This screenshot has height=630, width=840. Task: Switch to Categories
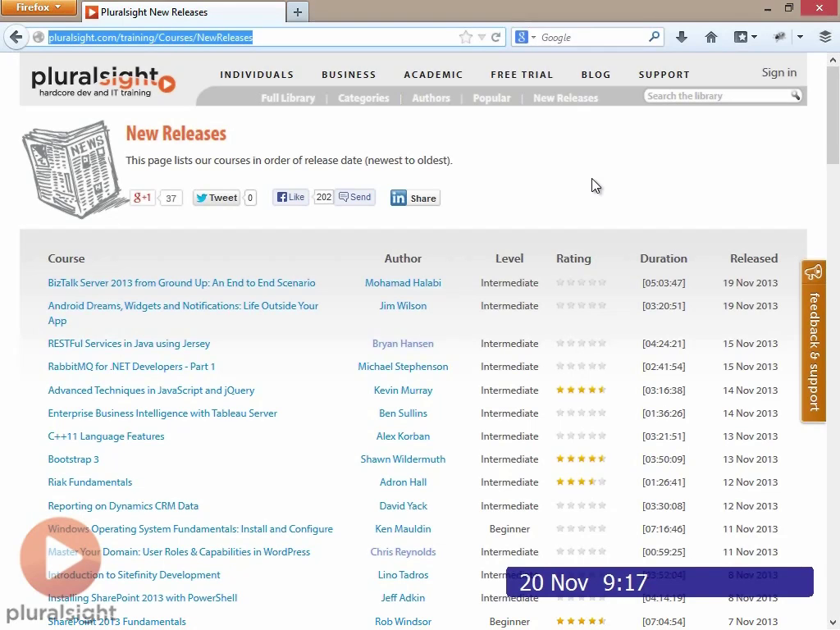tap(363, 98)
